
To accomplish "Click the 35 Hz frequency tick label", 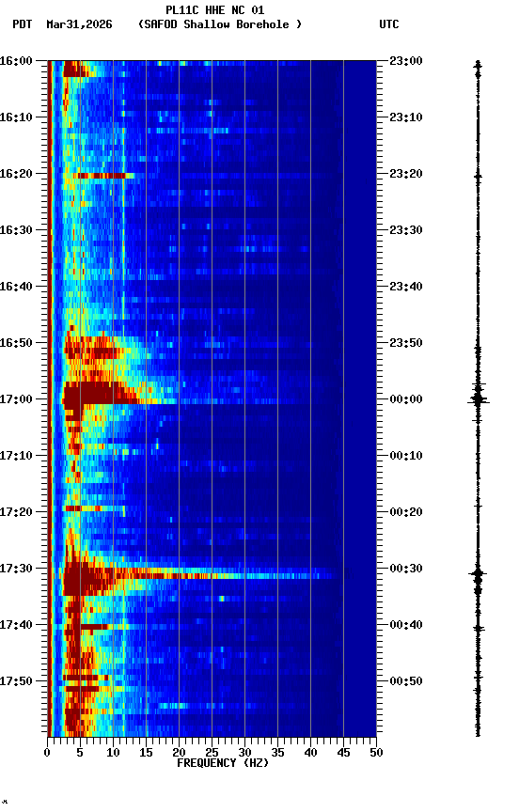I will point(277,753).
